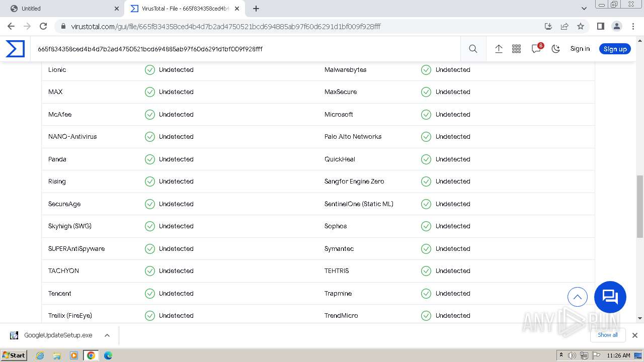Click the scroll-to-top arrow button
The image size is (644, 362).
[578, 297]
